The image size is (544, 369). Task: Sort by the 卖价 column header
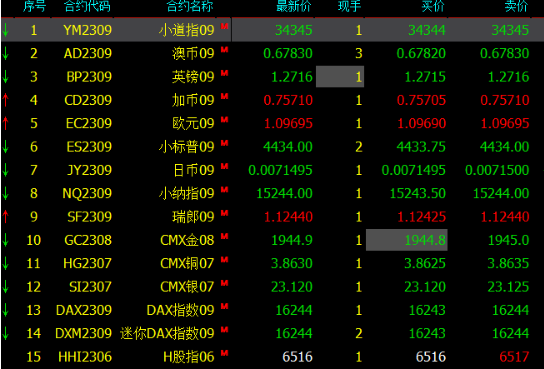pos(516,6)
